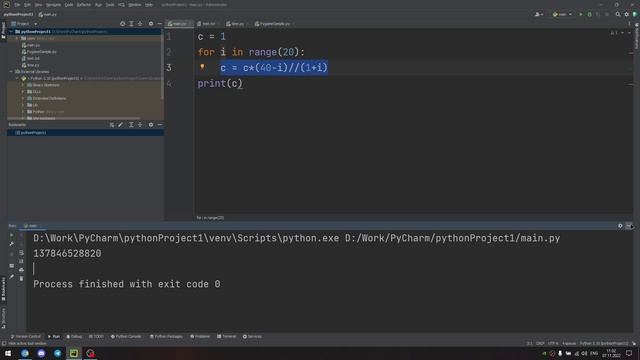Rerun program with green arrow in Run panel
The image size is (640, 360).
(x=11, y=235)
